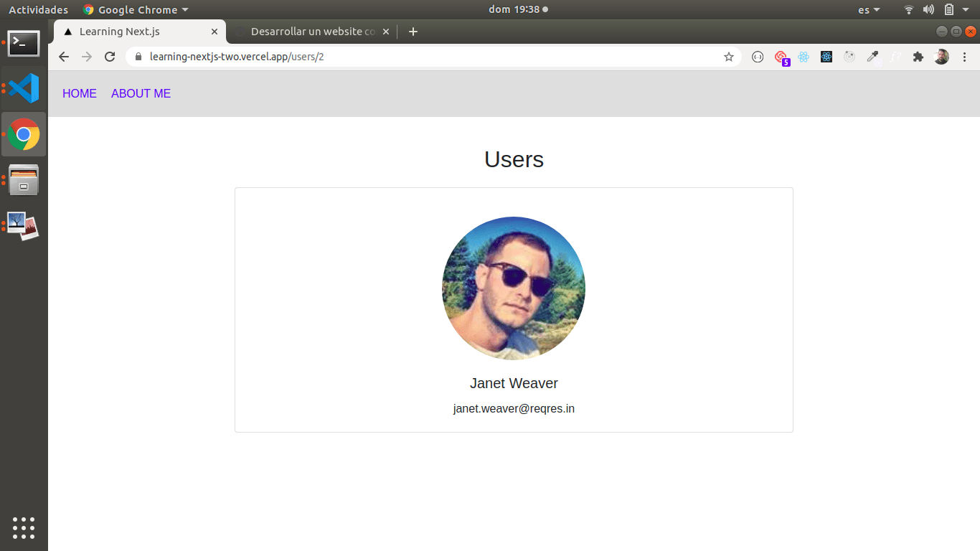980x551 pixels.
Task: Expand the Chrome three-dot menu
Action: pos(964,57)
